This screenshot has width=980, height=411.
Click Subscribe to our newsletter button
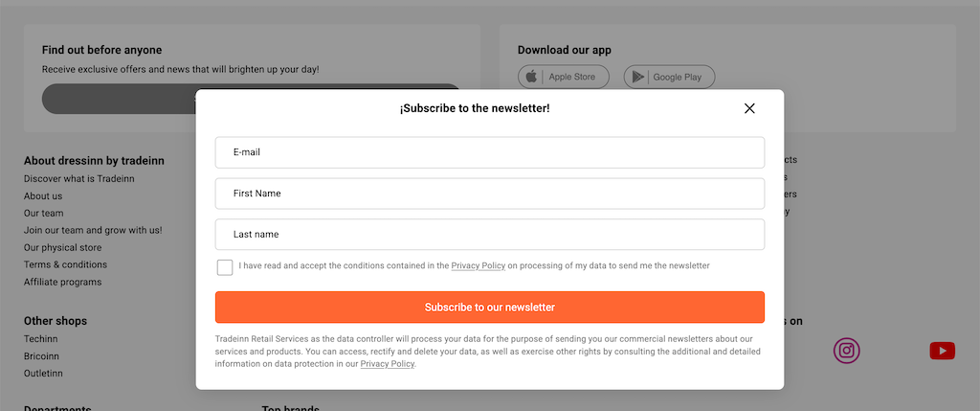pos(489,308)
